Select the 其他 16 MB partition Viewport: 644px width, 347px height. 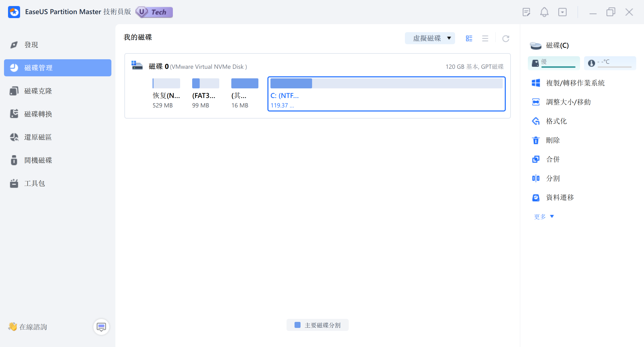pos(245,93)
